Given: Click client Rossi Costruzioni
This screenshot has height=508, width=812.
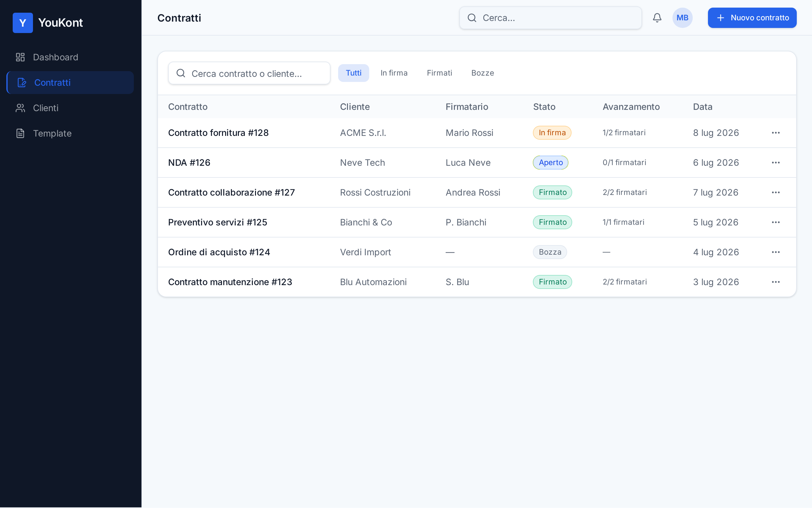Looking at the screenshot, I should pos(375,192).
